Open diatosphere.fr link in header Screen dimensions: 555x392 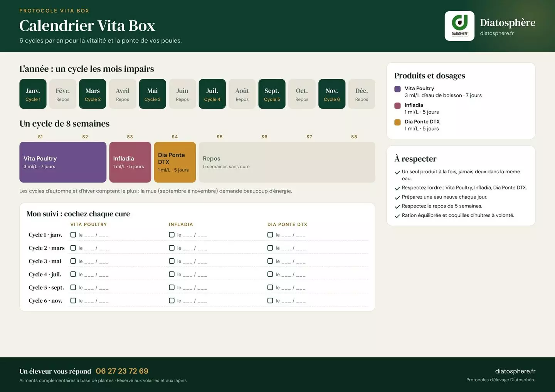(x=497, y=34)
